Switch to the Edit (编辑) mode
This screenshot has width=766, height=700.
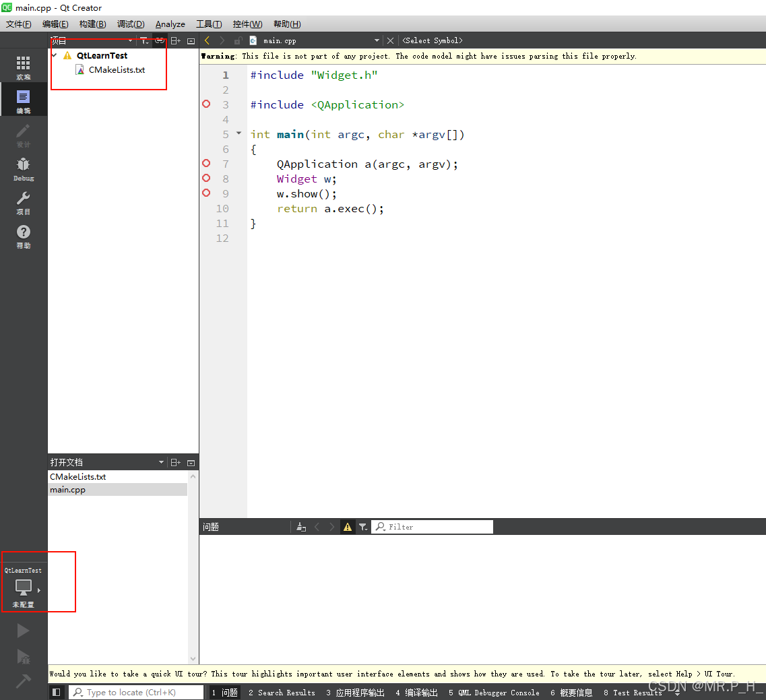coord(24,101)
